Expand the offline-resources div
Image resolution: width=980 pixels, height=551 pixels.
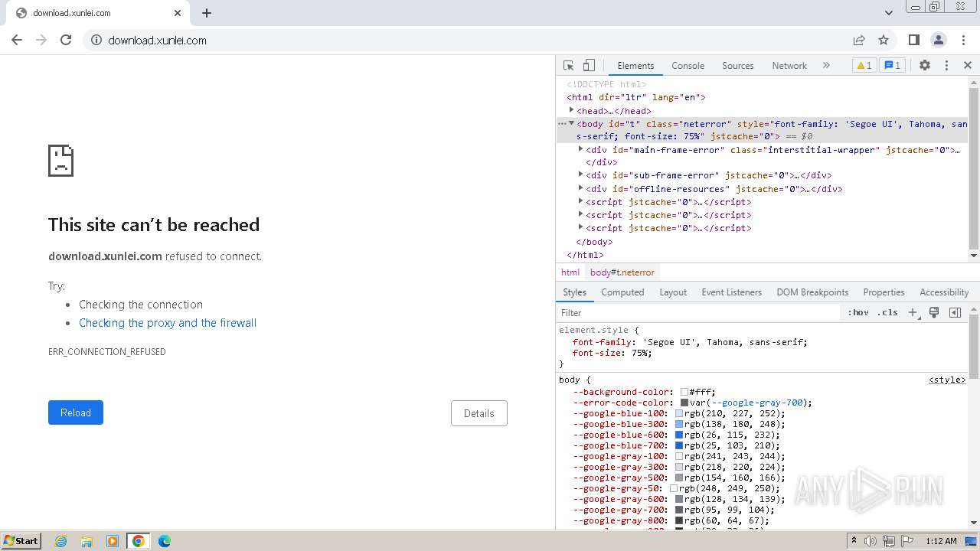(580, 188)
